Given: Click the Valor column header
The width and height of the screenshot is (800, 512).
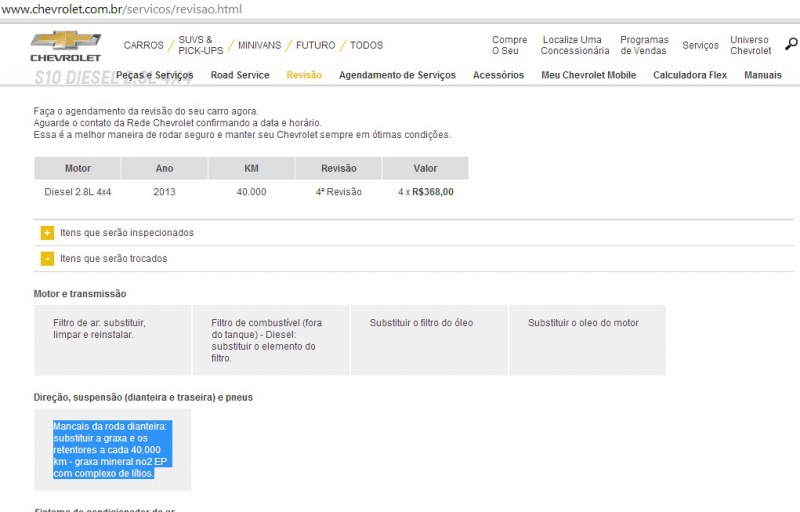Looking at the screenshot, I should point(425,168).
